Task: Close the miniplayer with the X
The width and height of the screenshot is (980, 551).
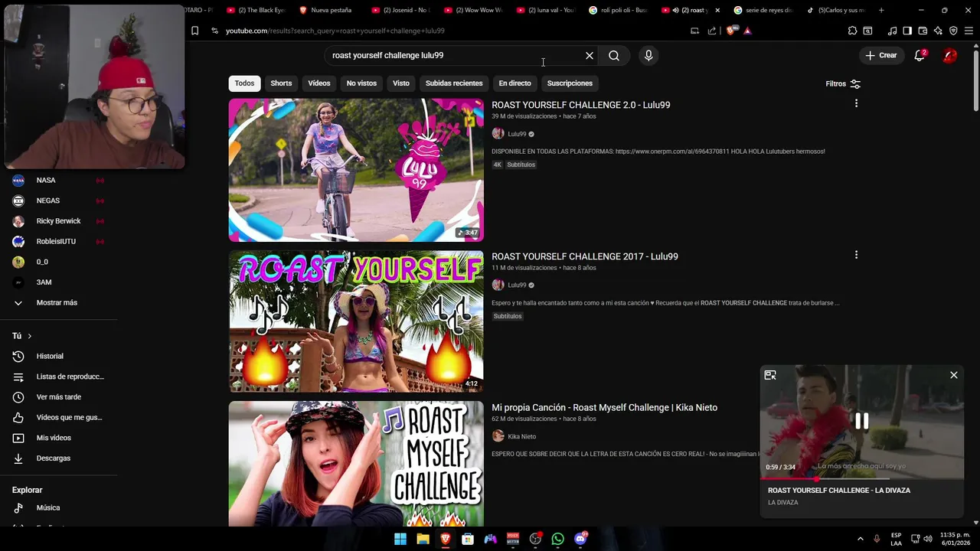Action: [953, 375]
